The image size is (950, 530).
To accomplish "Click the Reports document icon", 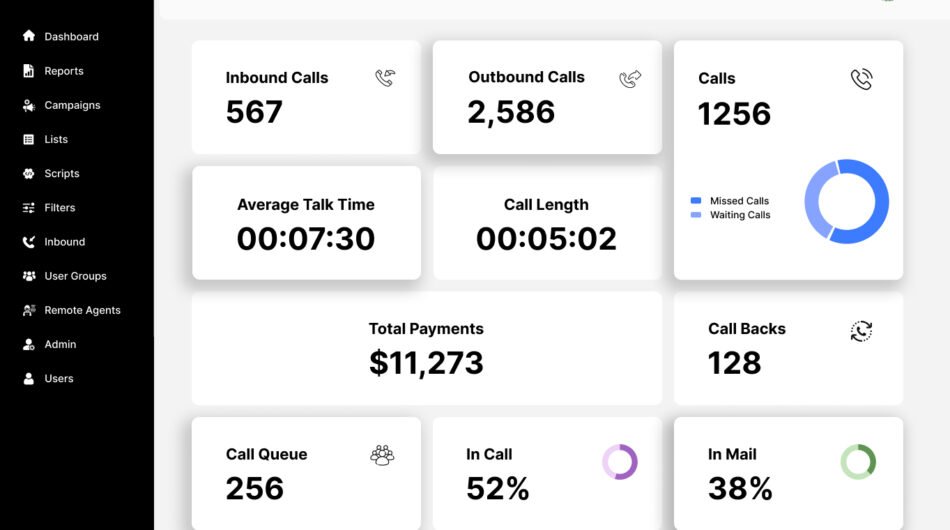I will click(x=29, y=71).
